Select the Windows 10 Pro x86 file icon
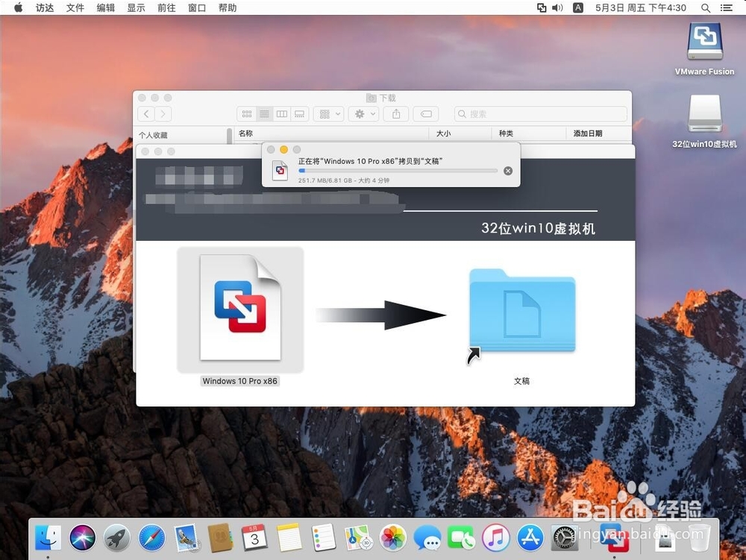 240,307
